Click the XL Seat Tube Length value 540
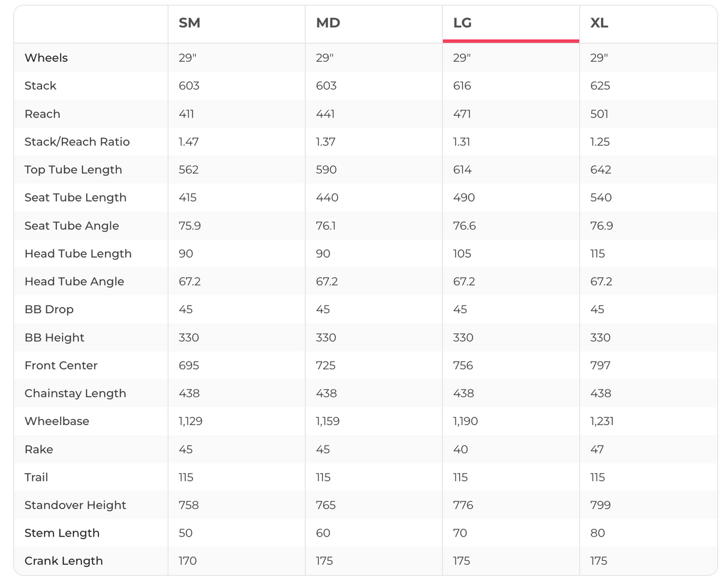The width and height of the screenshot is (728, 587). [x=601, y=198]
